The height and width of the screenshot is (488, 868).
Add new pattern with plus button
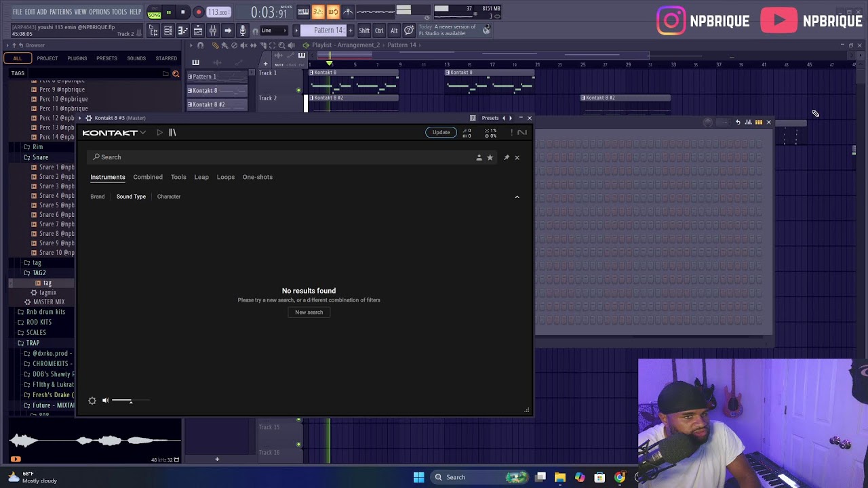[351, 30]
